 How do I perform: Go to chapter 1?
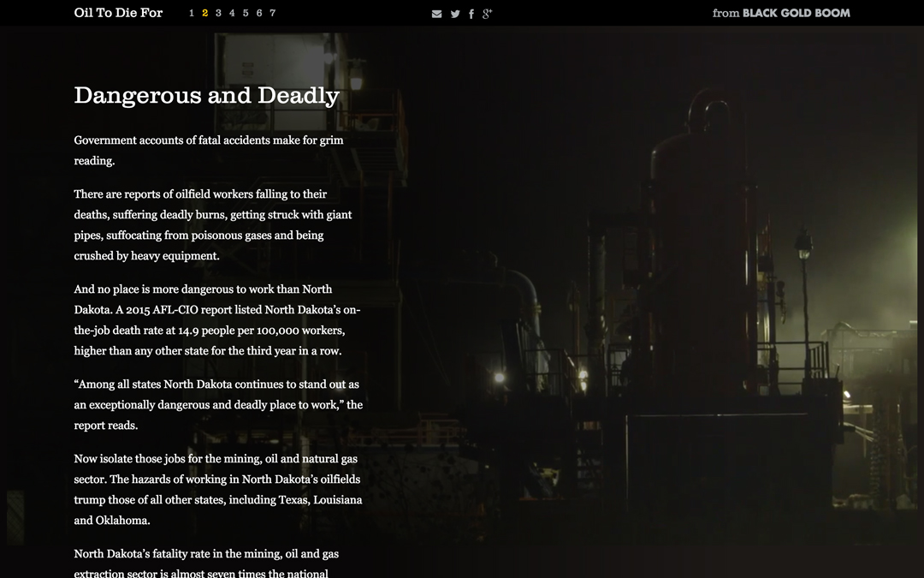[x=192, y=13]
